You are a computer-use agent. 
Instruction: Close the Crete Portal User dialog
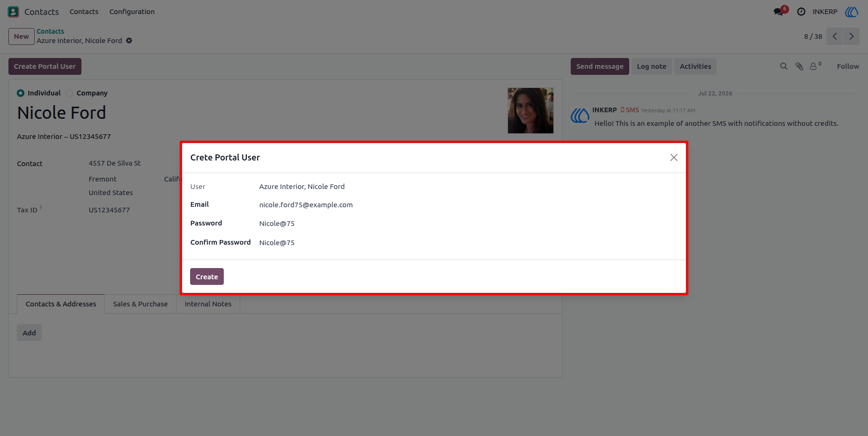pyautogui.click(x=674, y=158)
